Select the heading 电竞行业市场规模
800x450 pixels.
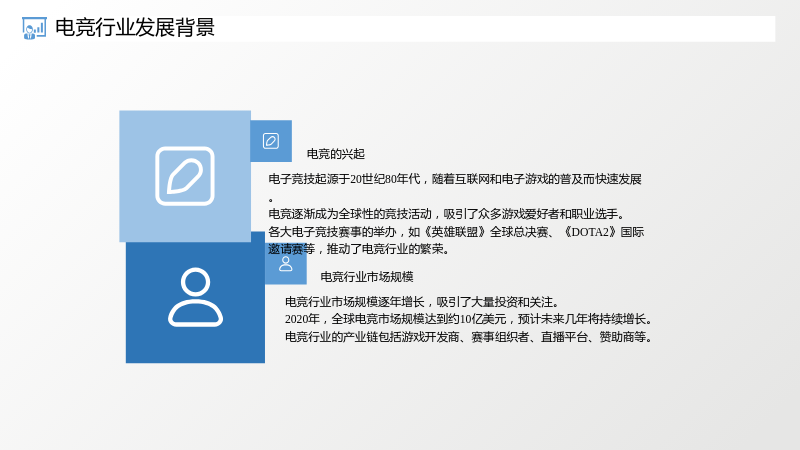(x=367, y=277)
